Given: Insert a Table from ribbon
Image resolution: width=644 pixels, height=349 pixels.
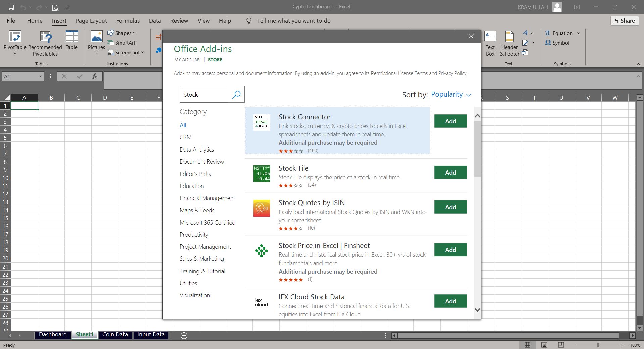Looking at the screenshot, I should (x=71, y=40).
